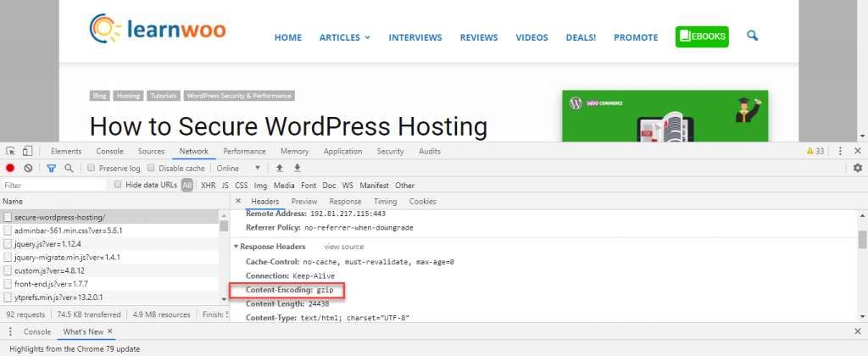Check the Disable cache option
This screenshot has width=868, height=356.
click(152, 168)
